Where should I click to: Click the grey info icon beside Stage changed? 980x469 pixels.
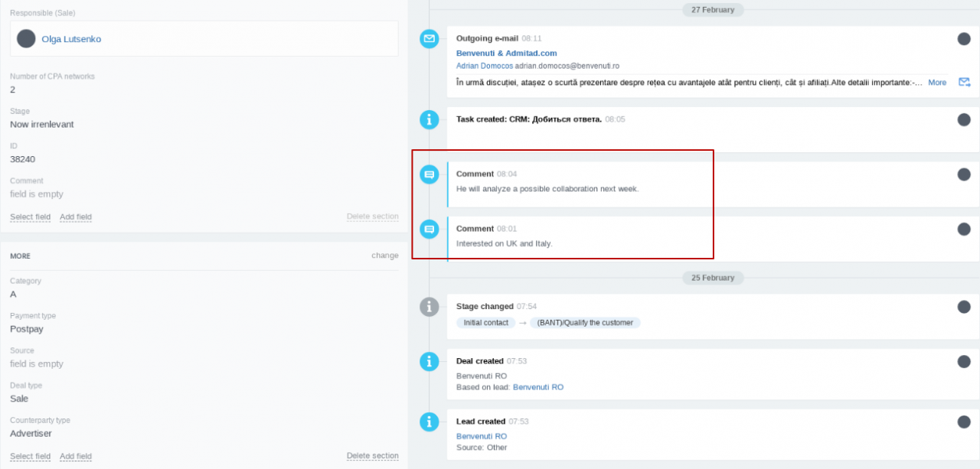pyautogui.click(x=430, y=307)
